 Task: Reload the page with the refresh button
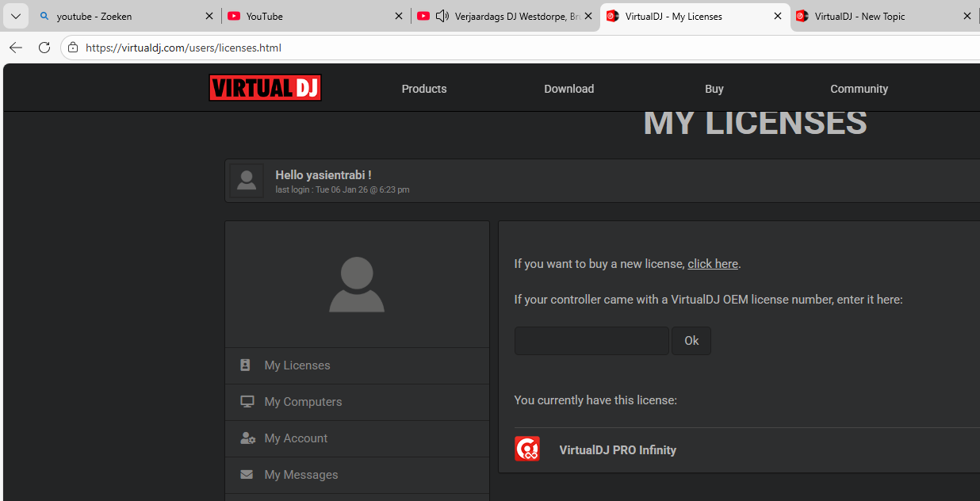[x=44, y=48]
